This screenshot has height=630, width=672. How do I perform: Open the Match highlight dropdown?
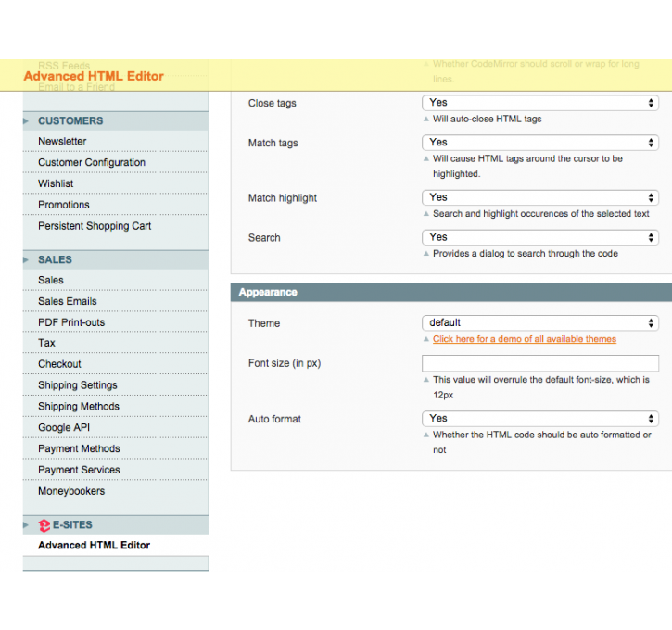pos(540,197)
